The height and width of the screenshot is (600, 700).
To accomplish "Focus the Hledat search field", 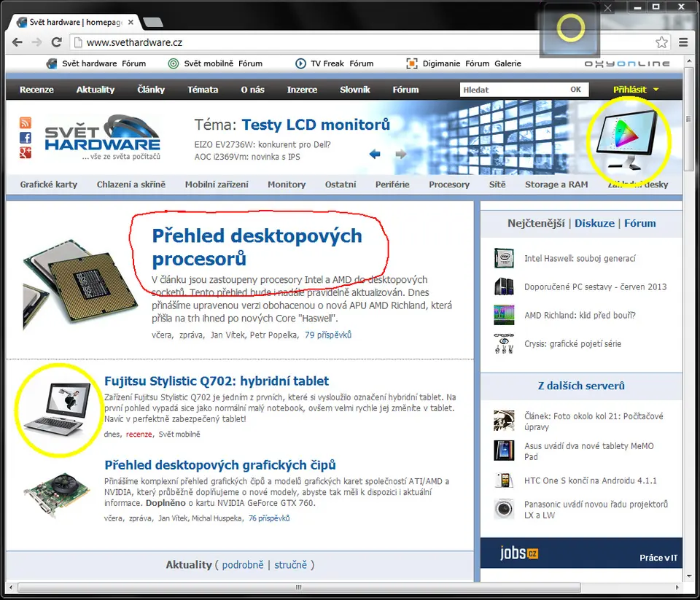I will click(513, 89).
